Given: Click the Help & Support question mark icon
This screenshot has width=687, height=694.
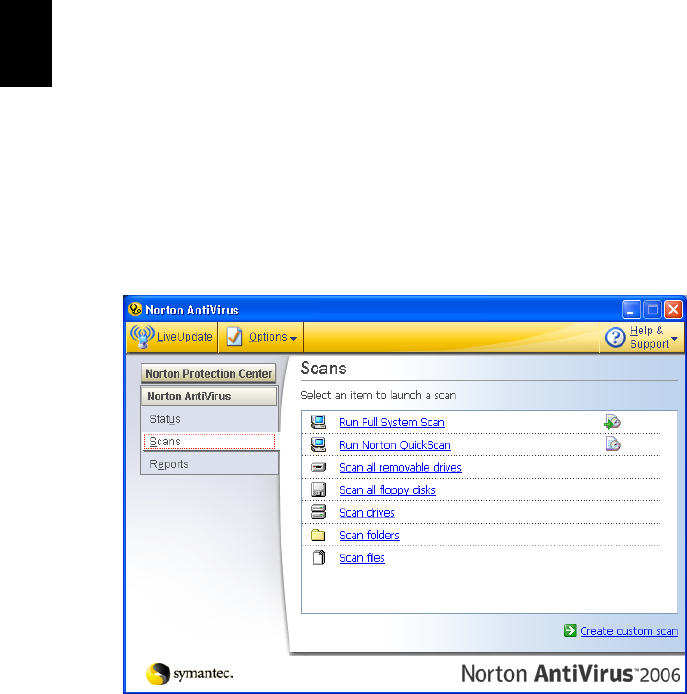Looking at the screenshot, I should [615, 337].
